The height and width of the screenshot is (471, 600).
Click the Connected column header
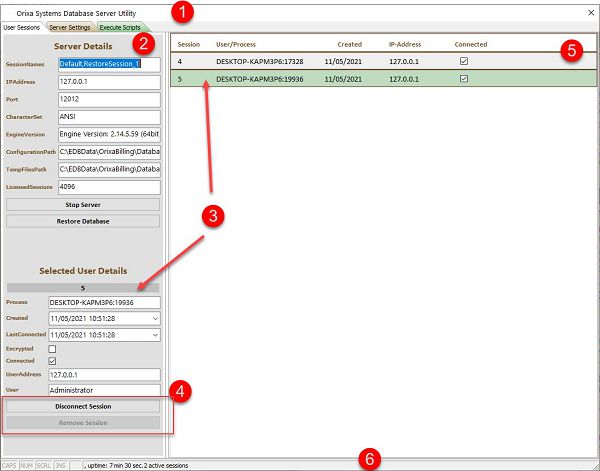(x=471, y=44)
